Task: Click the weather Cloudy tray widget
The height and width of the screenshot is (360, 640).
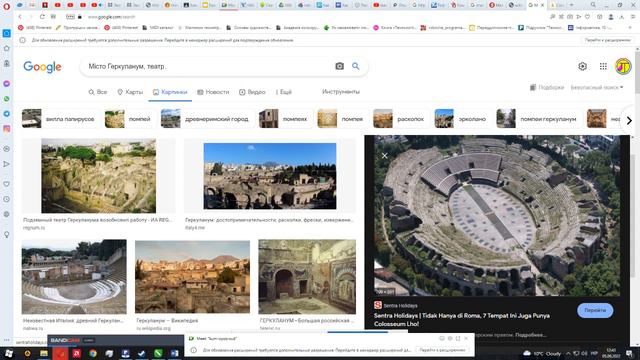Action: tap(542, 353)
